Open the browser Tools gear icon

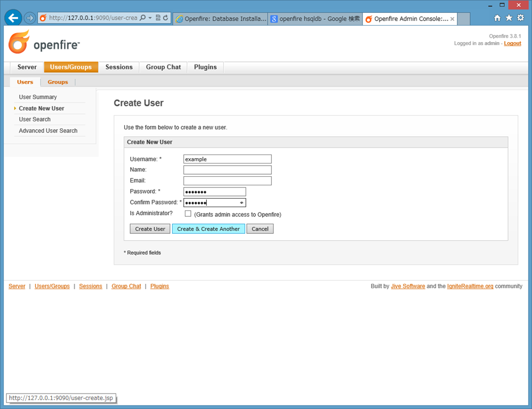pos(520,18)
